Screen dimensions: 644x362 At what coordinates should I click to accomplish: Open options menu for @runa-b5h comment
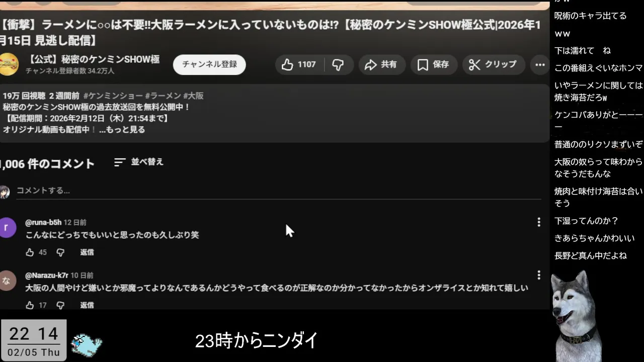pos(539,222)
